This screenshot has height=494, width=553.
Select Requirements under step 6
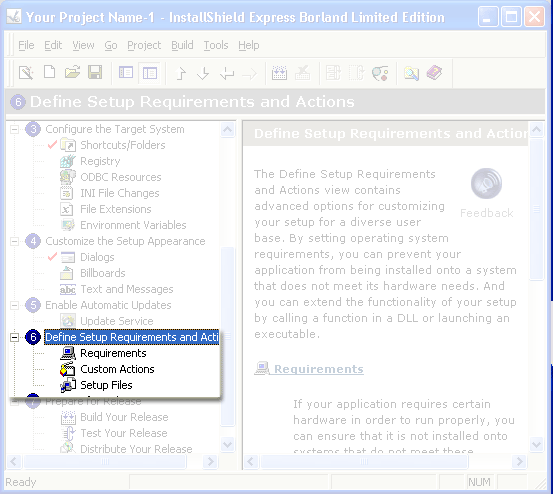(113, 353)
